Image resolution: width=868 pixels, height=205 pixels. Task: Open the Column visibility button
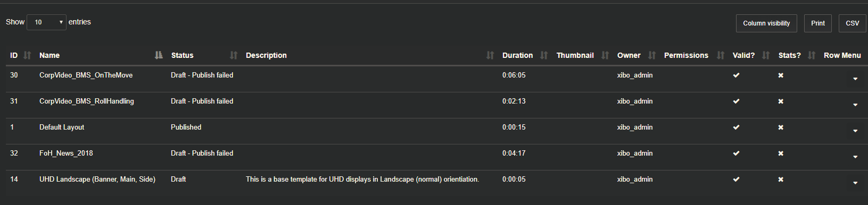[x=766, y=23]
